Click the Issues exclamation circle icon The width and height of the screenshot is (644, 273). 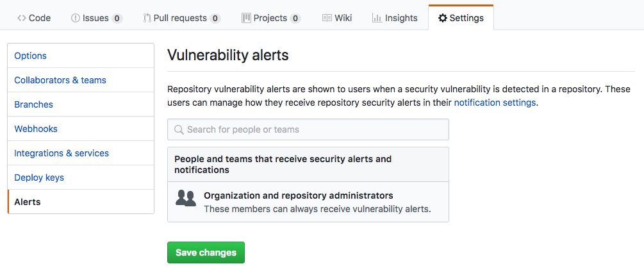coord(76,18)
